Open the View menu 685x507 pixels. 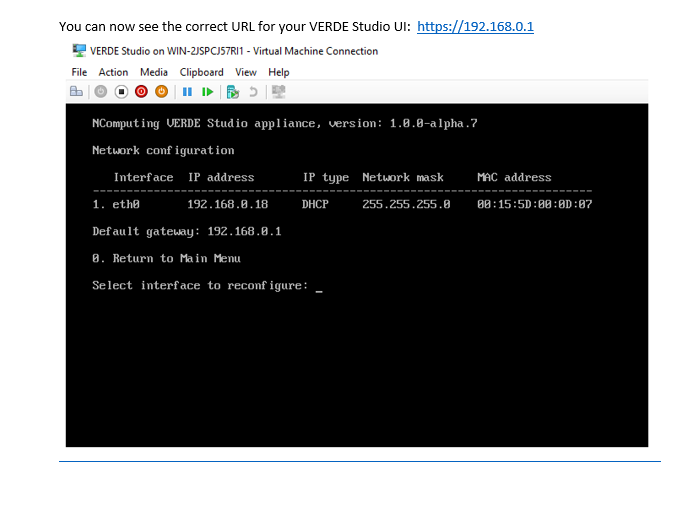[246, 72]
